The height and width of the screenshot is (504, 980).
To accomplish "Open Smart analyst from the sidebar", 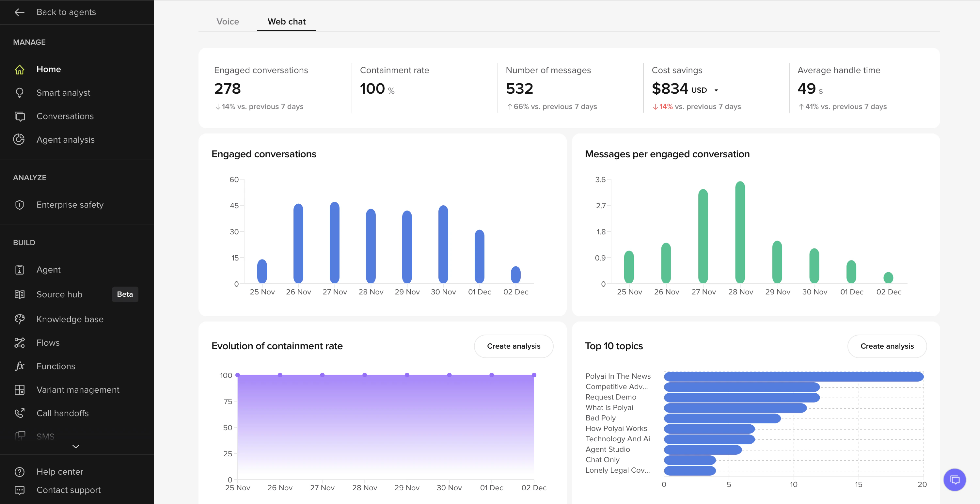I will (19, 92).
